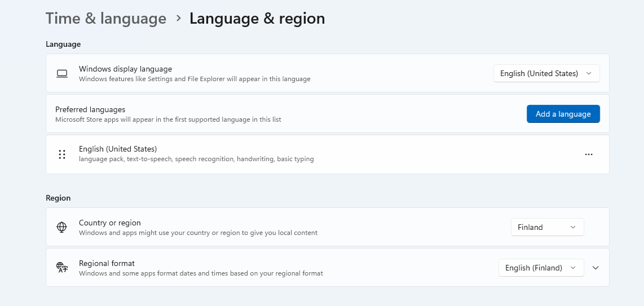
Task: Select the English (United States) language entry
Action: (118, 149)
